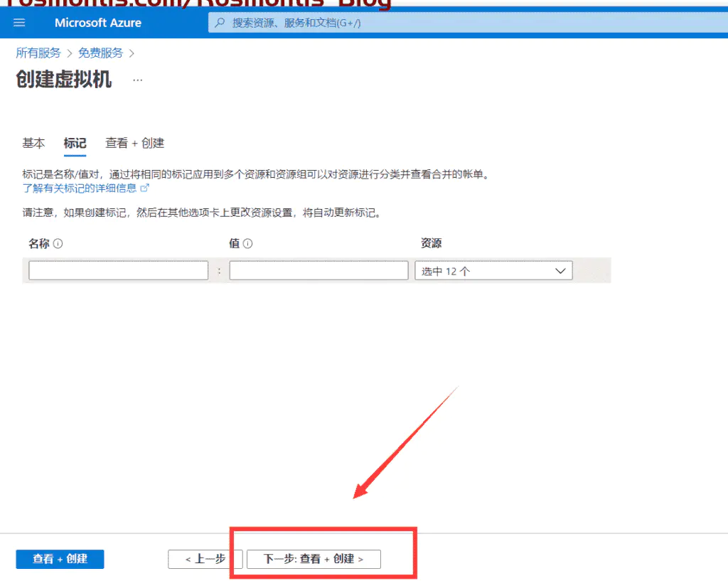The height and width of the screenshot is (581, 728).
Task: Click the 上一步 button
Action: click(205, 559)
